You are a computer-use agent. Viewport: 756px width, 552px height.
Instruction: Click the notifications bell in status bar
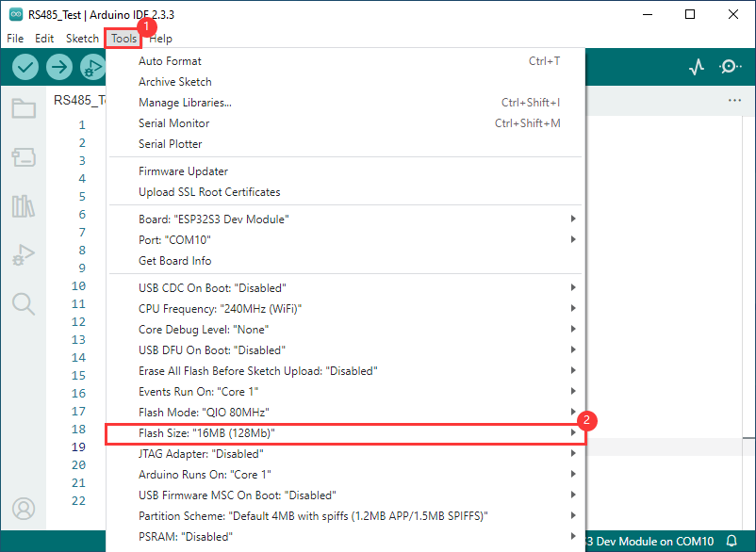(x=731, y=542)
